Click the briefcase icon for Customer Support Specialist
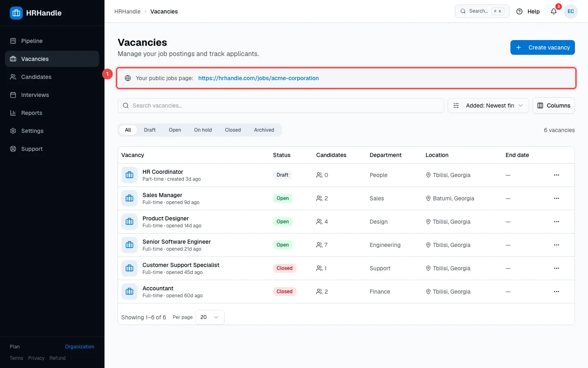 (x=129, y=268)
